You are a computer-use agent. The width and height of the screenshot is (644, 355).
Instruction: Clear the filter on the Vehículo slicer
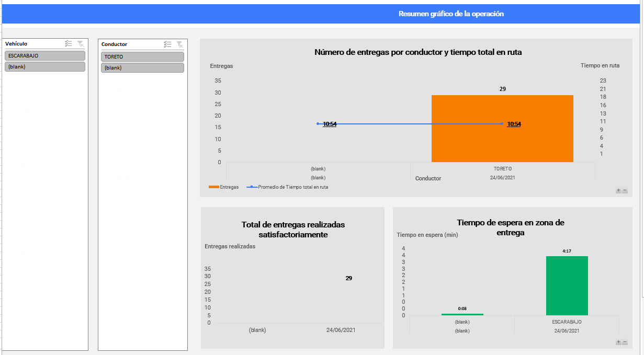[x=81, y=44]
